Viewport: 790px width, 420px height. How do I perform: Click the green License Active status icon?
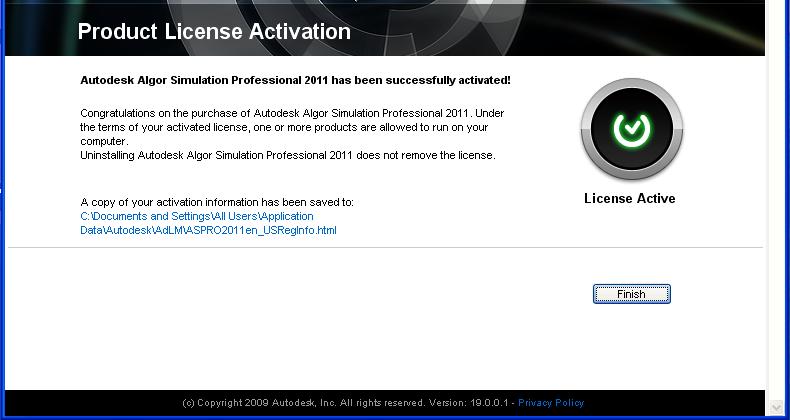(x=632, y=129)
